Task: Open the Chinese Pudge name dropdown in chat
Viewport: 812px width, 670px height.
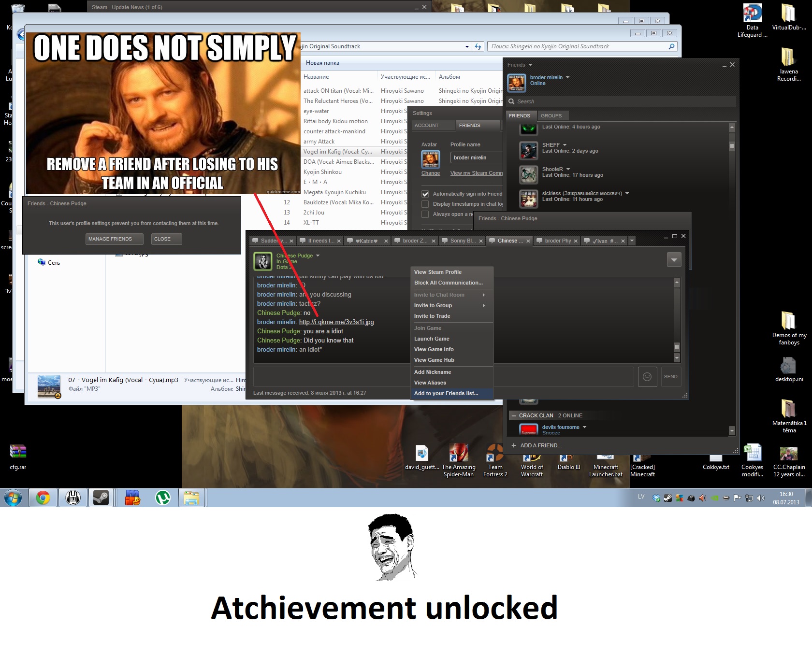Action: pos(318,256)
